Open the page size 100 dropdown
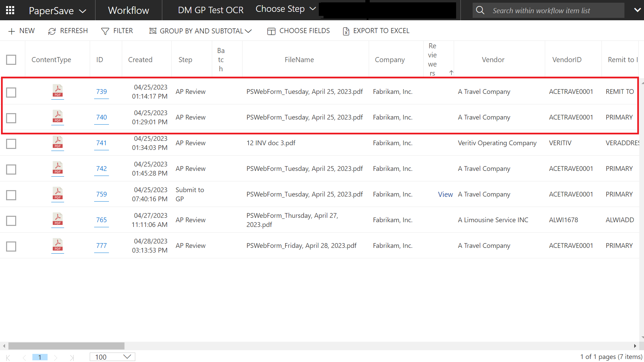Viewport: 644px width, 362px height. point(112,357)
